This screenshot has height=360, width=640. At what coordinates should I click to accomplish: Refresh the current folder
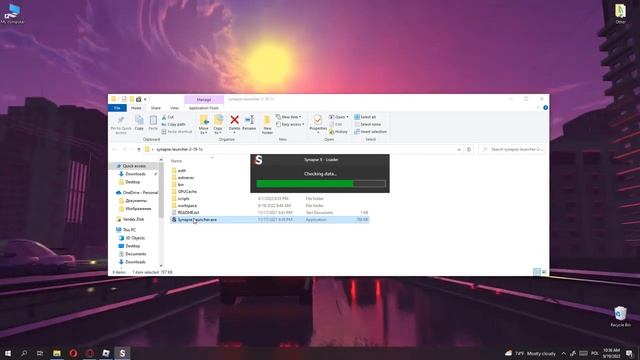[x=469, y=150]
